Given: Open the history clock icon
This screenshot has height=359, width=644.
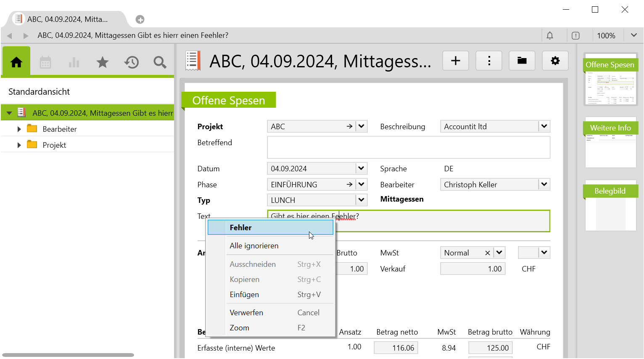Looking at the screenshot, I should [131, 63].
